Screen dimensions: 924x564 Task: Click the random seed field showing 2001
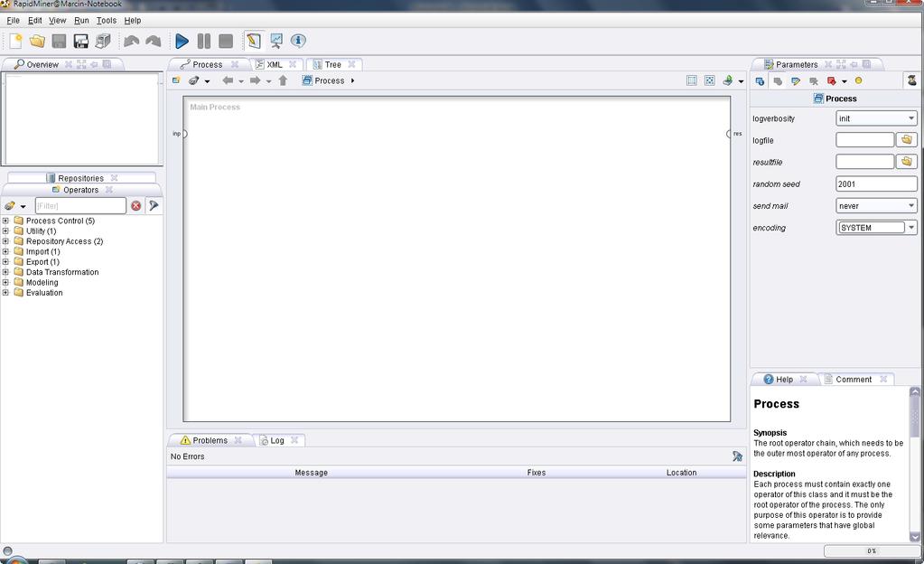pyautogui.click(x=876, y=184)
